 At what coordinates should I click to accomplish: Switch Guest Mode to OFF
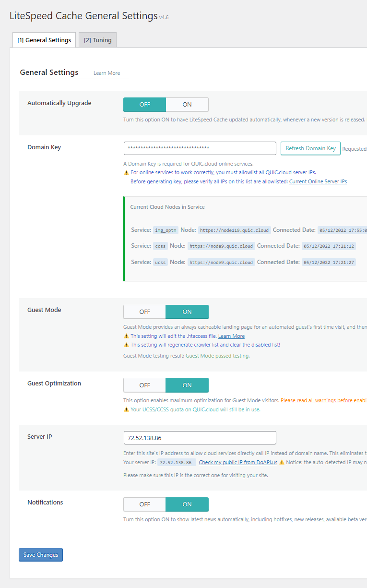(145, 312)
